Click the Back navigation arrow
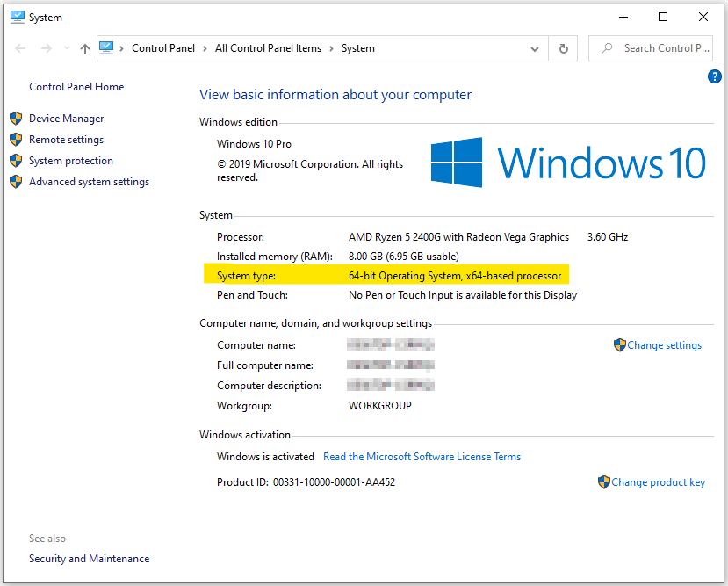 20,48
